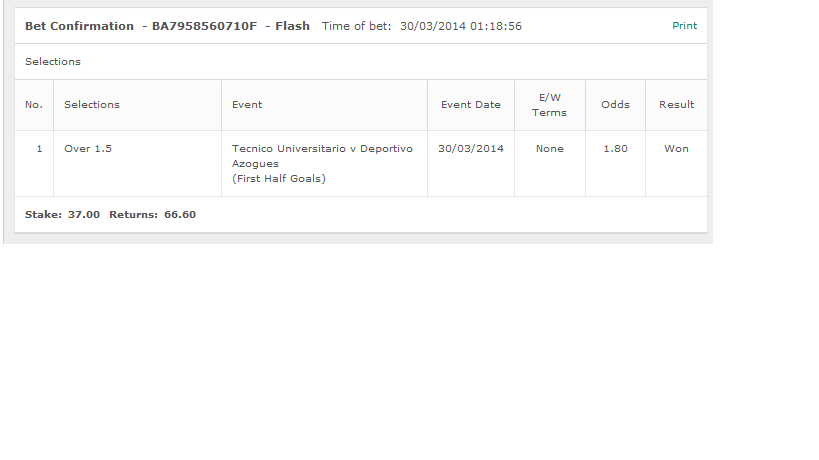The width and height of the screenshot is (819, 460).
Task: Click the Selections column header
Action: click(x=92, y=104)
